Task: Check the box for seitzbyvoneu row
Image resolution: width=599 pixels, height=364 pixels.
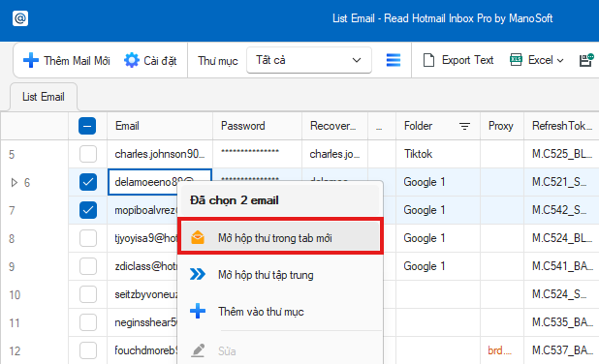Action: (88, 294)
